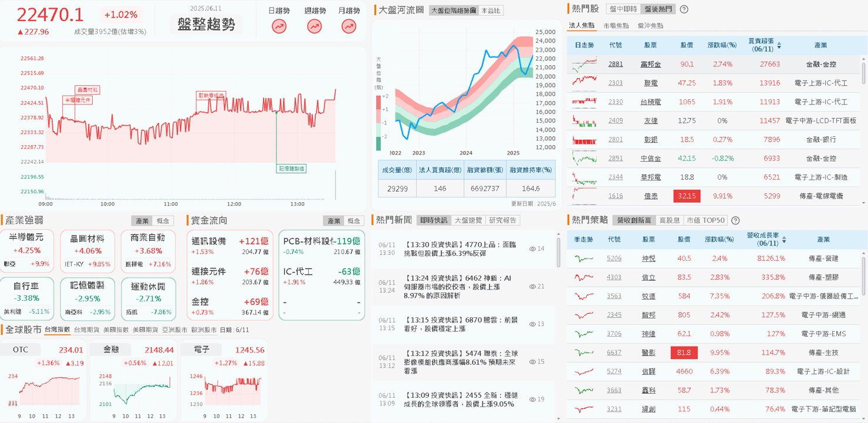The width and height of the screenshot is (868, 423).
Task: Click the 熱門股 table vertical scrollbar
Action: pos(864,72)
